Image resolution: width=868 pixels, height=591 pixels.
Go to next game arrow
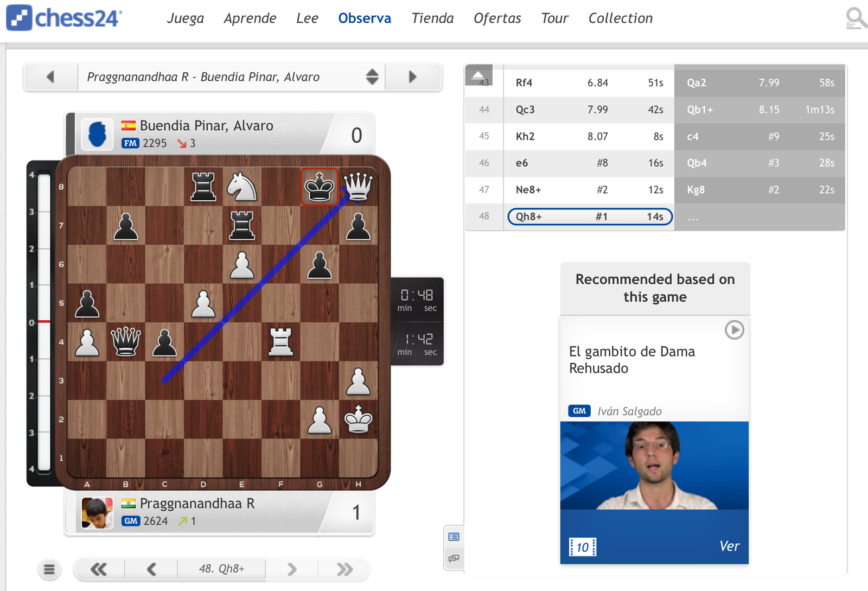tap(413, 77)
